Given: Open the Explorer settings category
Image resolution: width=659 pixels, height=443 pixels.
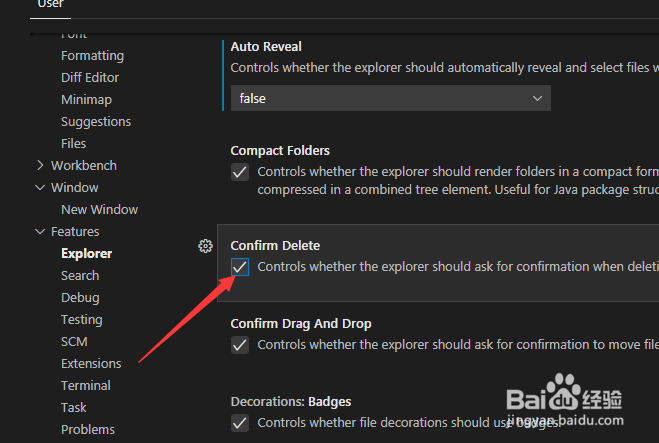Looking at the screenshot, I should pos(86,253).
